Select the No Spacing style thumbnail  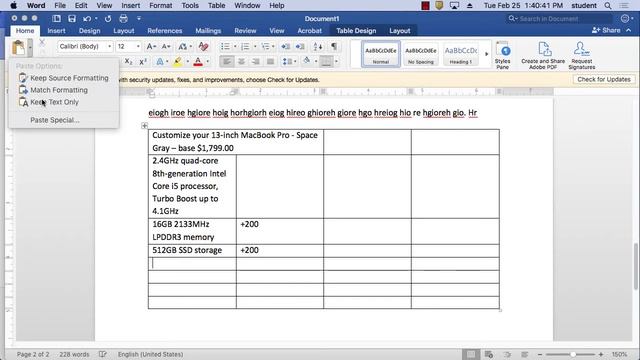pyautogui.click(x=420, y=54)
